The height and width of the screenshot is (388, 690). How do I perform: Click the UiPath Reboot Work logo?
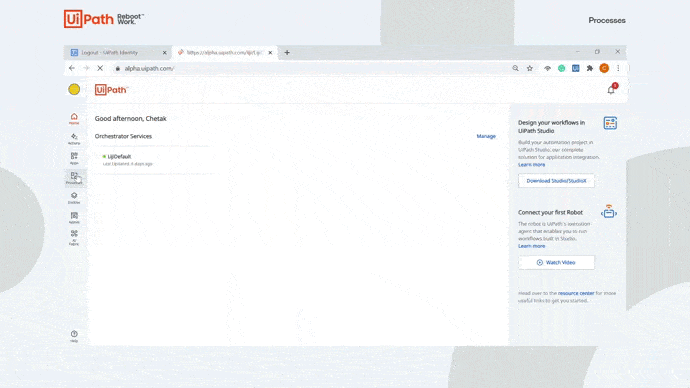pyautogui.click(x=104, y=19)
